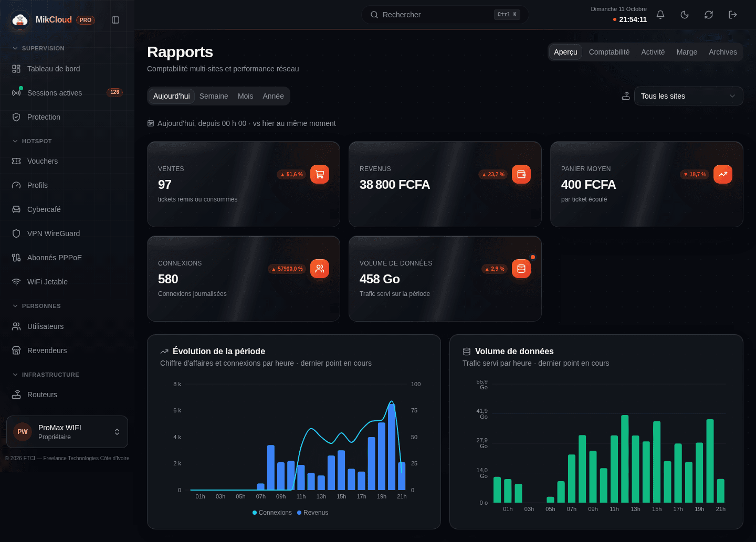756x542 pixels.
Task: Switch to the Marge tab
Action: (687, 52)
